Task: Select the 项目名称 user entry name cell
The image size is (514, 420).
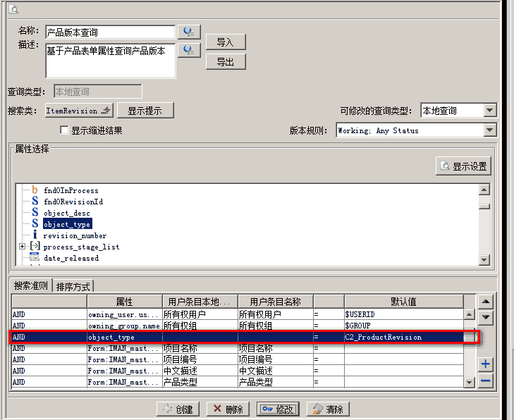Action: 276,348
